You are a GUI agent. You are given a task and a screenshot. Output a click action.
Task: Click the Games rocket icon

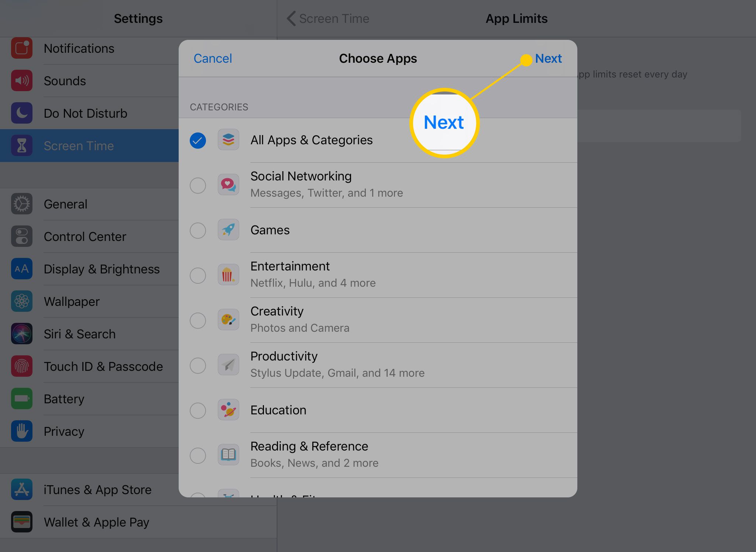coord(228,230)
